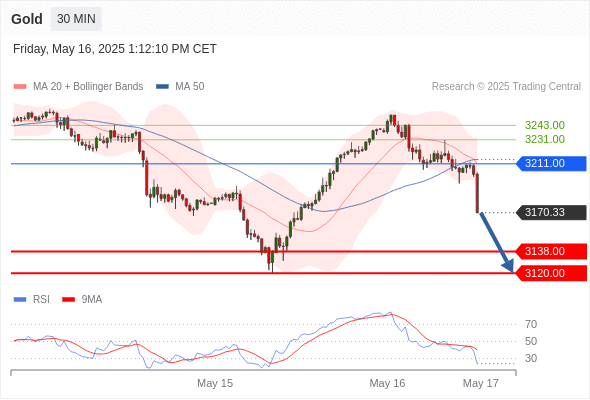Click the May 17 date axis label
This screenshot has width=590, height=400.
pos(481,383)
